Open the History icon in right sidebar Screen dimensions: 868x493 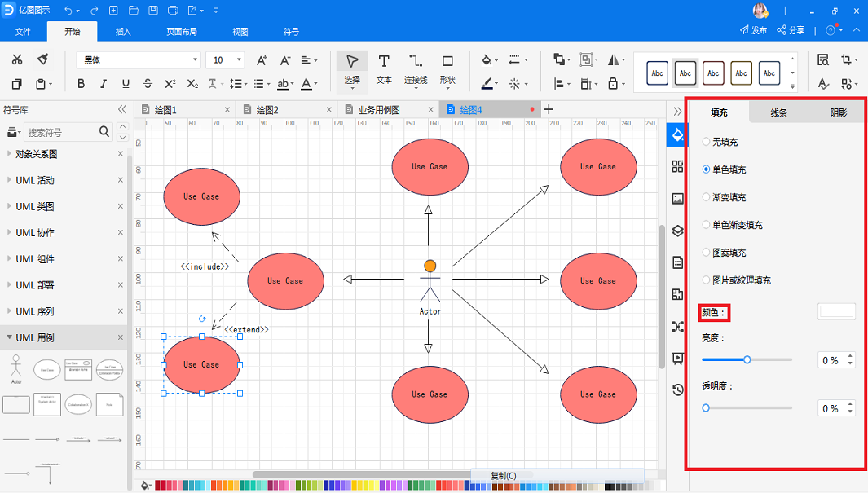tap(677, 390)
